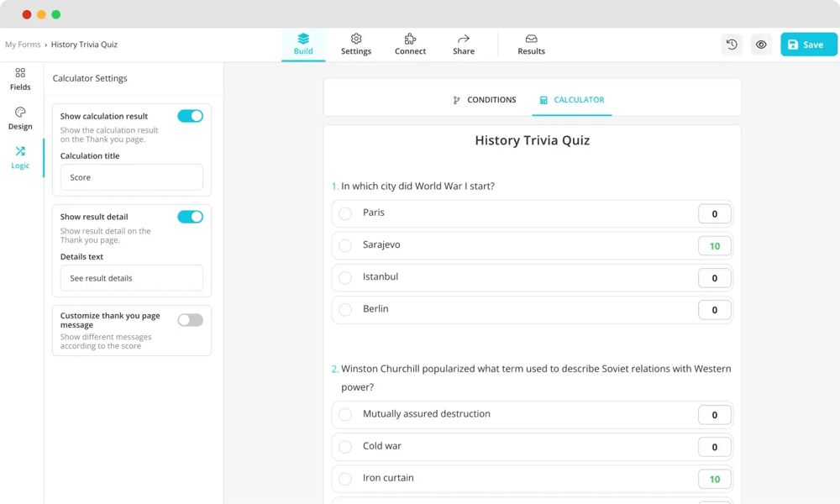Click the Save button
The image size is (840, 504).
[x=808, y=45]
